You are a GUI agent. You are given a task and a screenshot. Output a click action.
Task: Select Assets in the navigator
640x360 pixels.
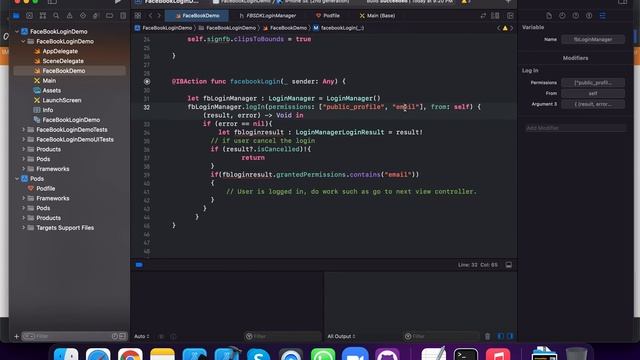coord(51,90)
